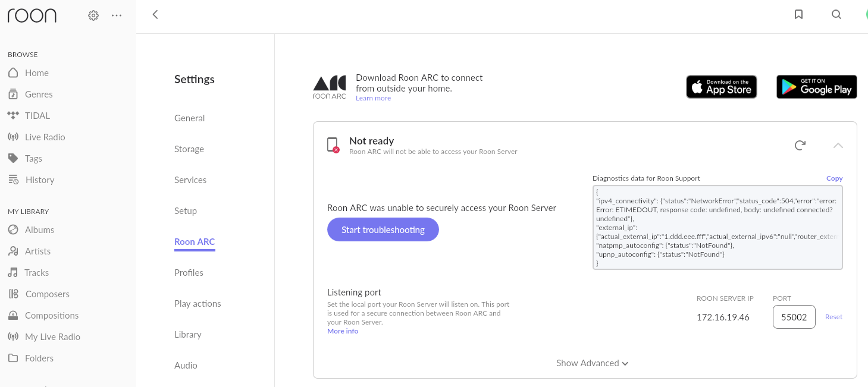This screenshot has width=868, height=387.
Task: Click the Composers icon
Action: pyautogui.click(x=13, y=294)
